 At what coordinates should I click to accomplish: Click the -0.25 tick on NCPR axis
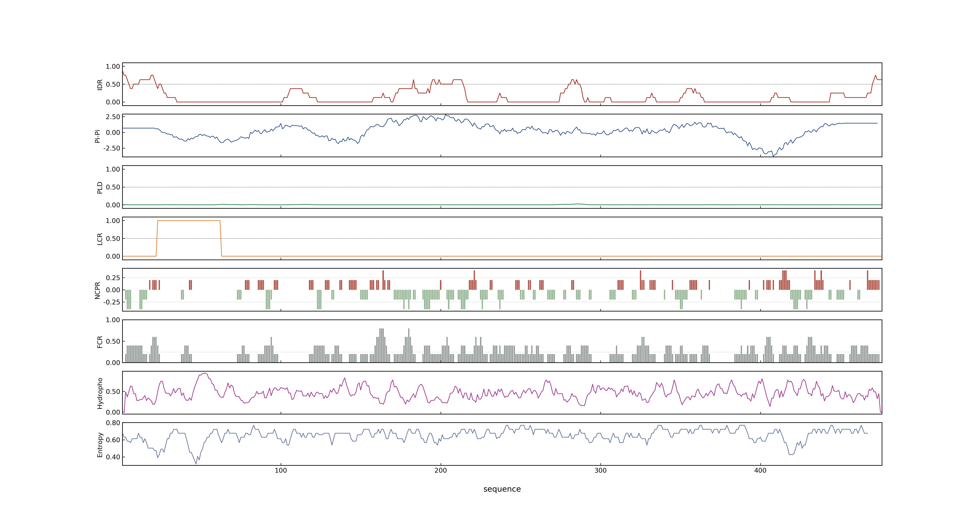pos(111,302)
